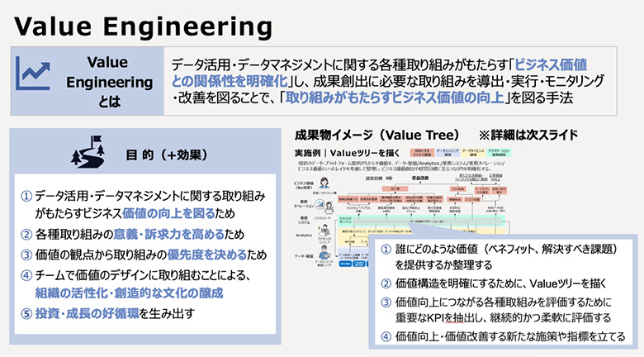Click the circled ⑤ before 投資・成長の好循環
The height and width of the screenshot is (357, 644).
(27, 313)
